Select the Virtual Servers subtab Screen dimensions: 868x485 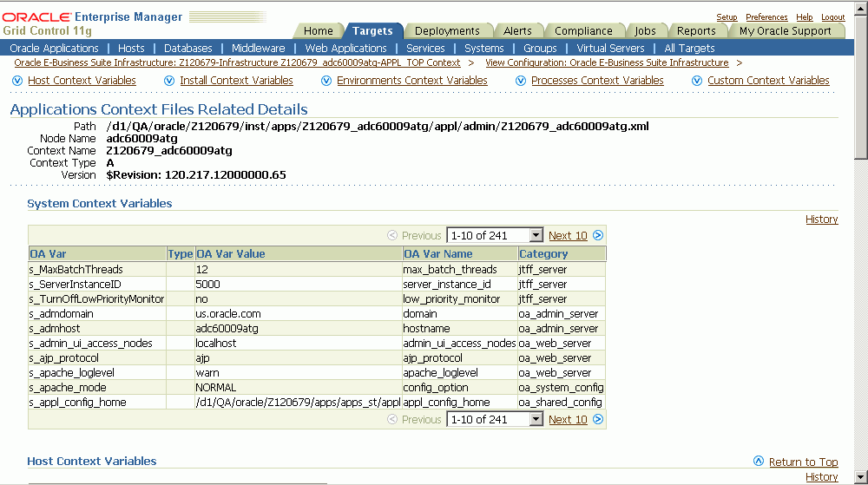[610, 48]
